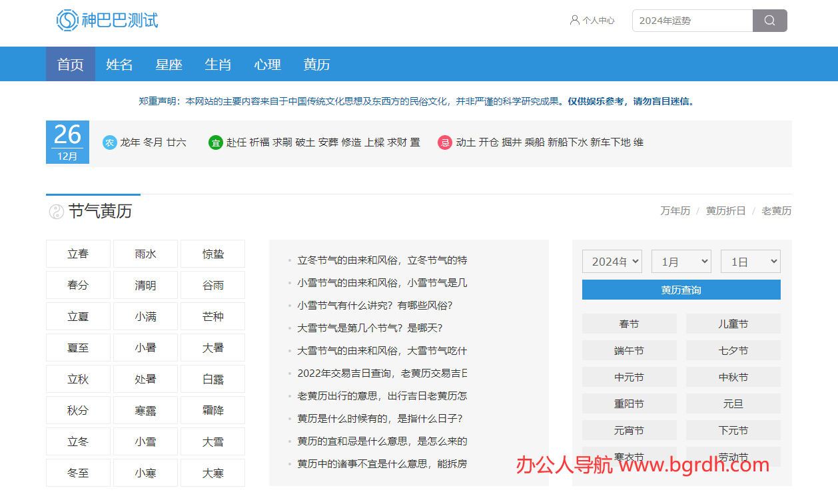
Task: Open the 2024年 year dropdown
Action: (x=612, y=262)
